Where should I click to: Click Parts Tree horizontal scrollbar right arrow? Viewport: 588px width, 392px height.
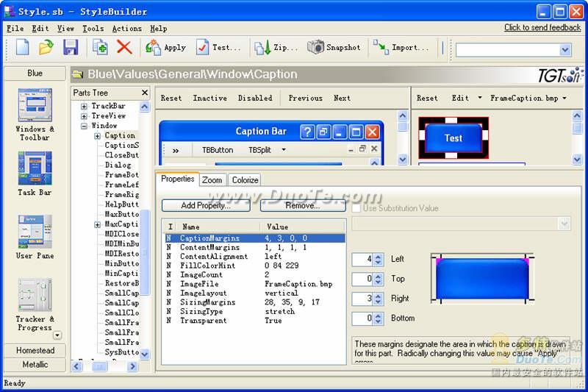[x=132, y=366]
